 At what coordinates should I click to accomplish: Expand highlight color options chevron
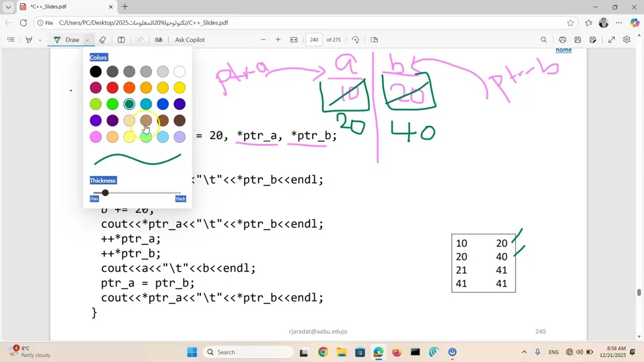[40, 40]
